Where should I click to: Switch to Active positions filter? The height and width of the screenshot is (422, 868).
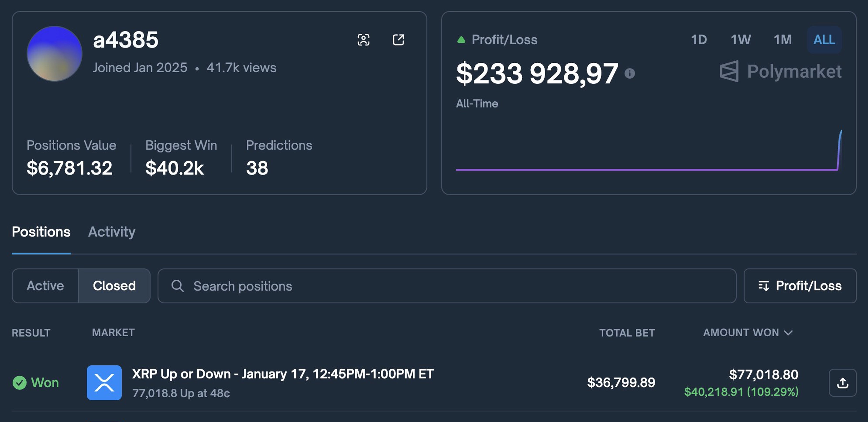click(45, 286)
